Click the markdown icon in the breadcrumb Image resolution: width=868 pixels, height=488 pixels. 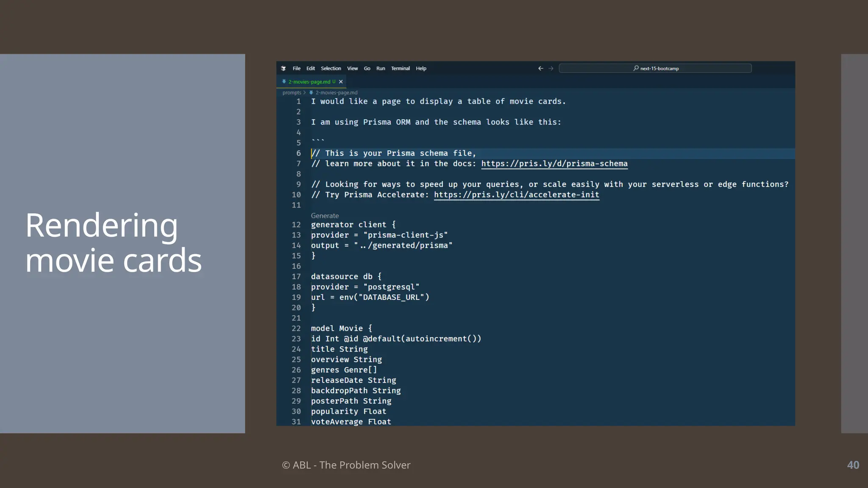[311, 92]
